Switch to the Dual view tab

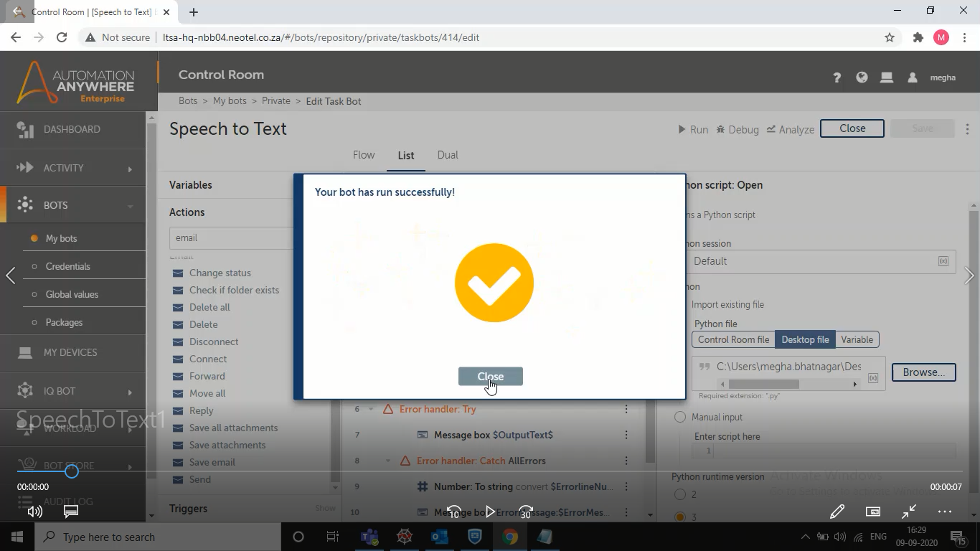pyautogui.click(x=448, y=155)
